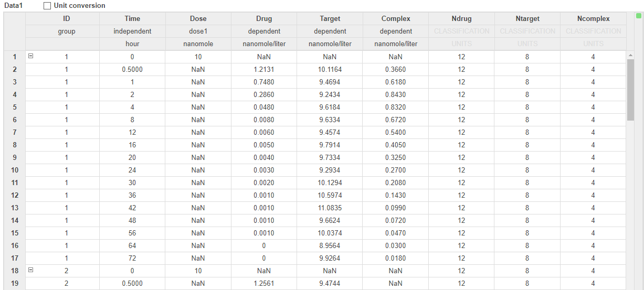Click the scrollbar up arrow

630,55
